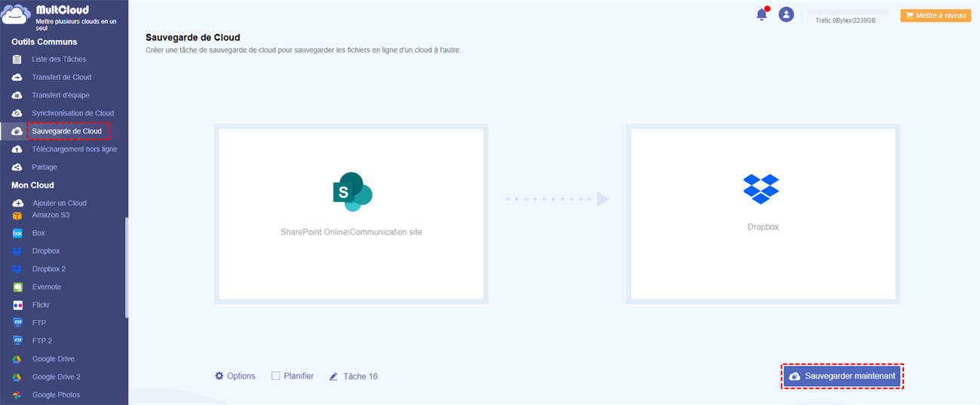Click the Google Photos icon

[x=17, y=395]
